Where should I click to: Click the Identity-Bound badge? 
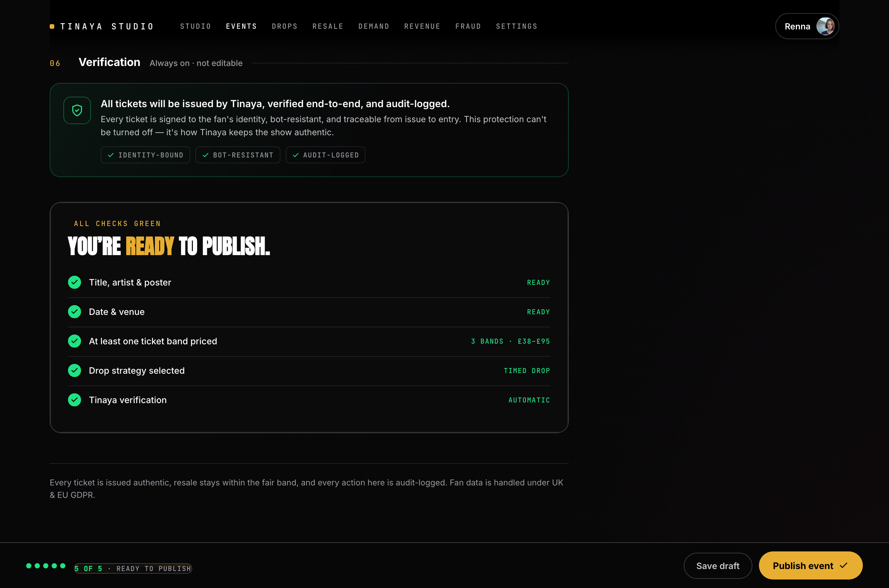(145, 155)
